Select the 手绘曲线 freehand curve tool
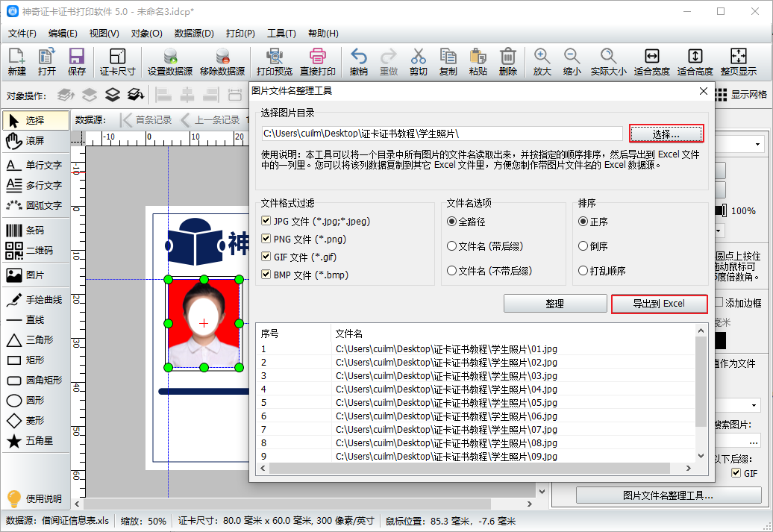773x532 pixels. [x=36, y=300]
